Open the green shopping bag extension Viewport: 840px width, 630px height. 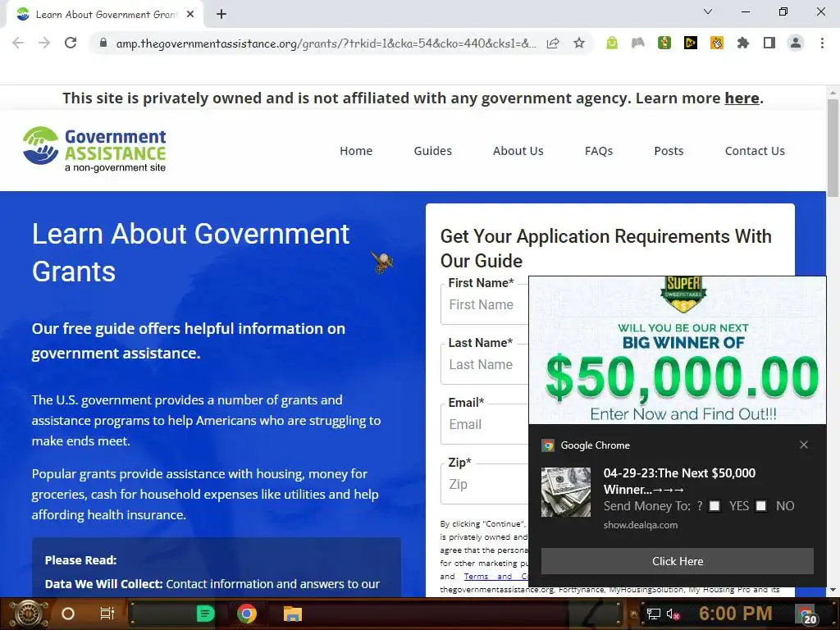pos(612,43)
